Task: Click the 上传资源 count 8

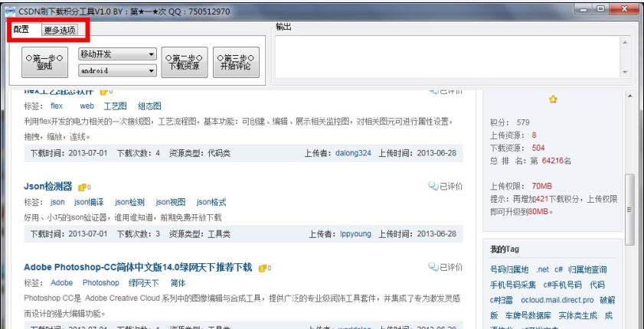Action: point(534,135)
